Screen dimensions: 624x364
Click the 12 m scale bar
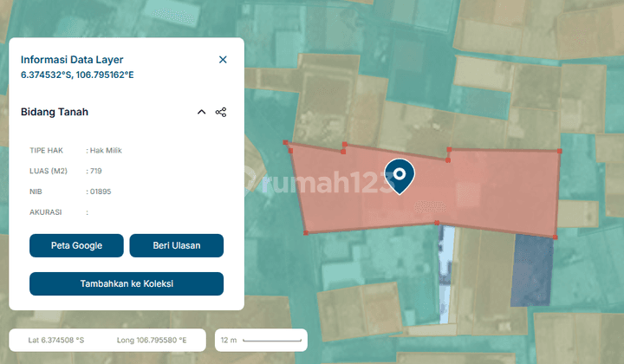[261, 340]
